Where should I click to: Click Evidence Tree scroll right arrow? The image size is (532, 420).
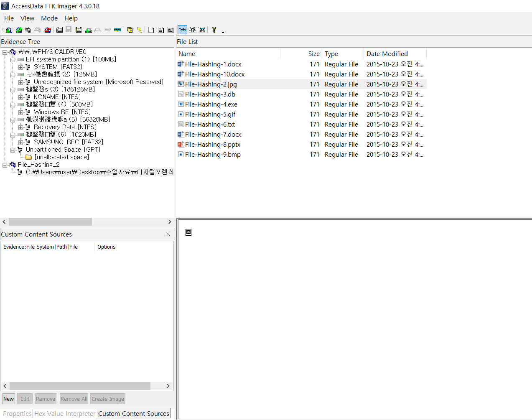click(x=170, y=222)
